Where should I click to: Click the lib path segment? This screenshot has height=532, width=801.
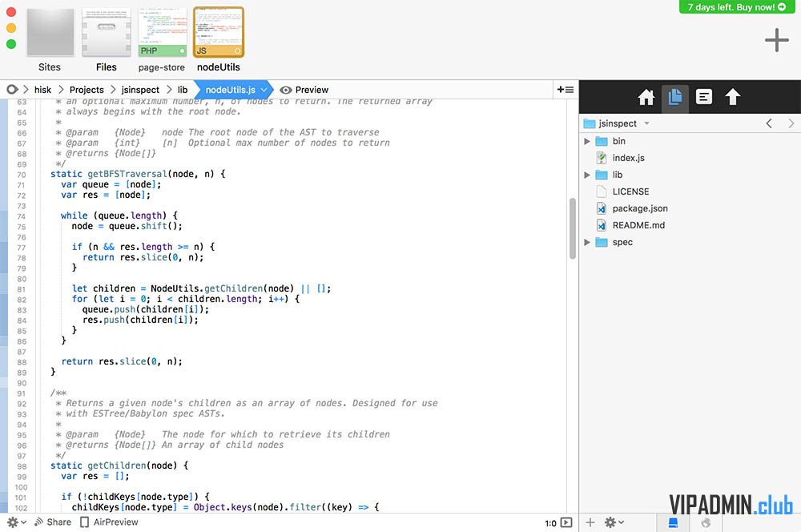(x=183, y=90)
